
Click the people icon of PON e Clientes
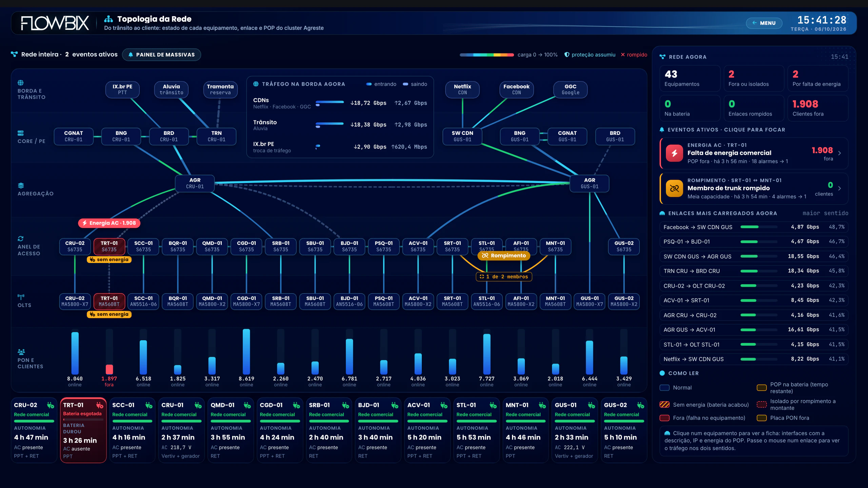click(21, 352)
